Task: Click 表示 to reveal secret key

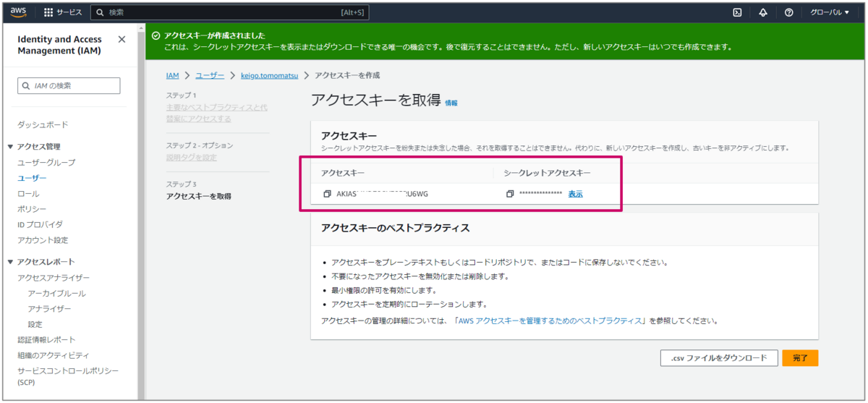Action: coord(576,194)
